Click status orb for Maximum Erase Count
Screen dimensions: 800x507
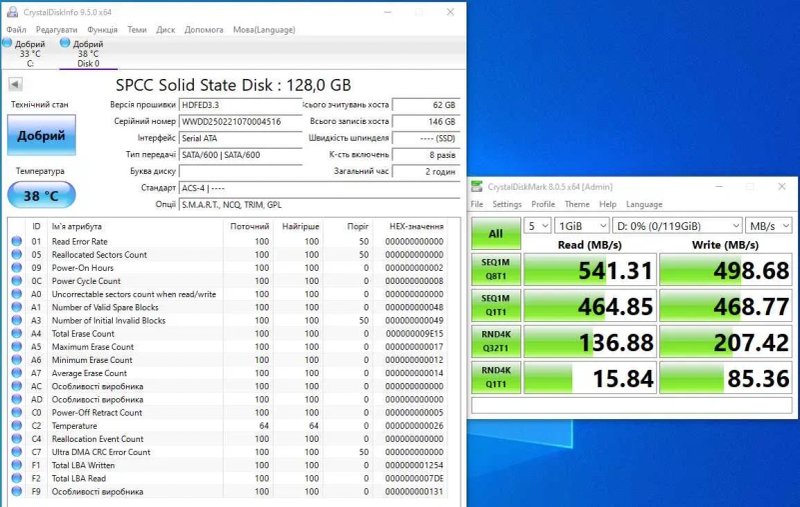coord(16,347)
